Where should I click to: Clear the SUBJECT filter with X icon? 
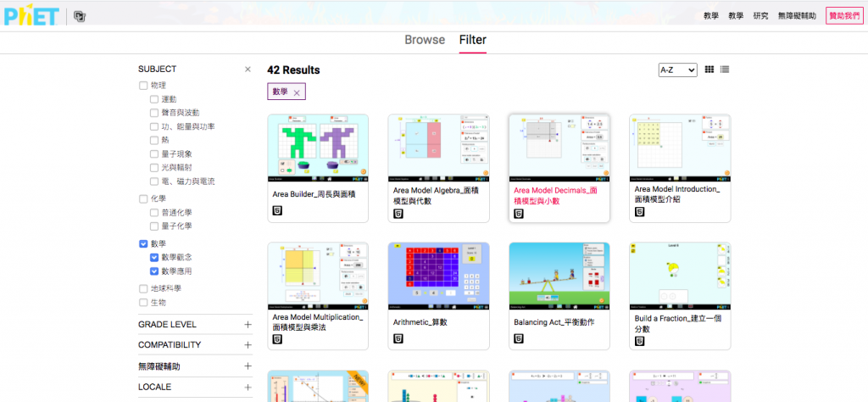[x=248, y=70]
